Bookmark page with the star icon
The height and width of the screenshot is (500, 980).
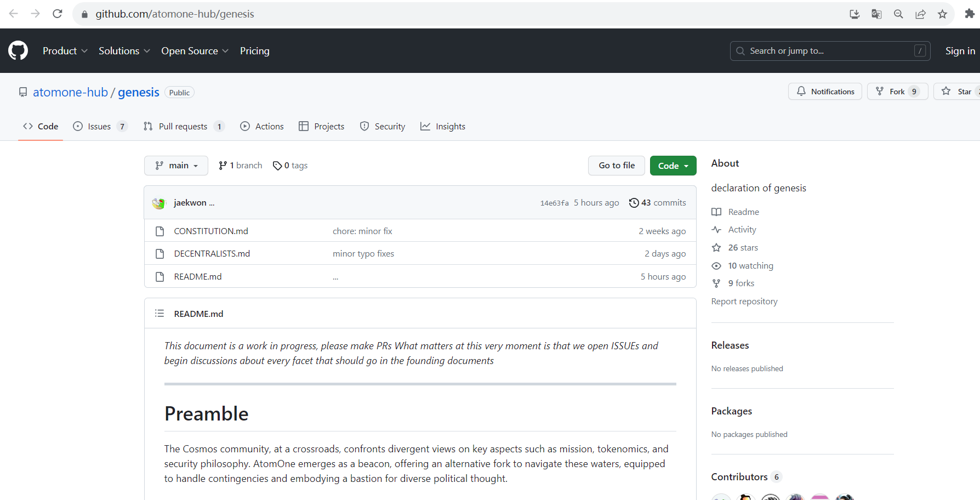[942, 14]
